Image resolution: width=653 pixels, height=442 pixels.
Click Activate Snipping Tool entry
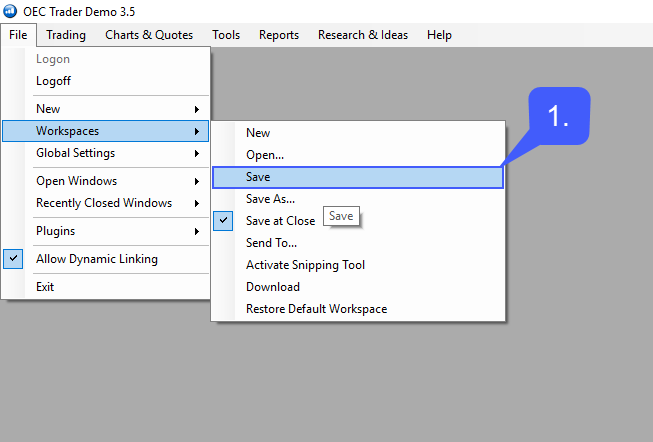click(x=358, y=265)
